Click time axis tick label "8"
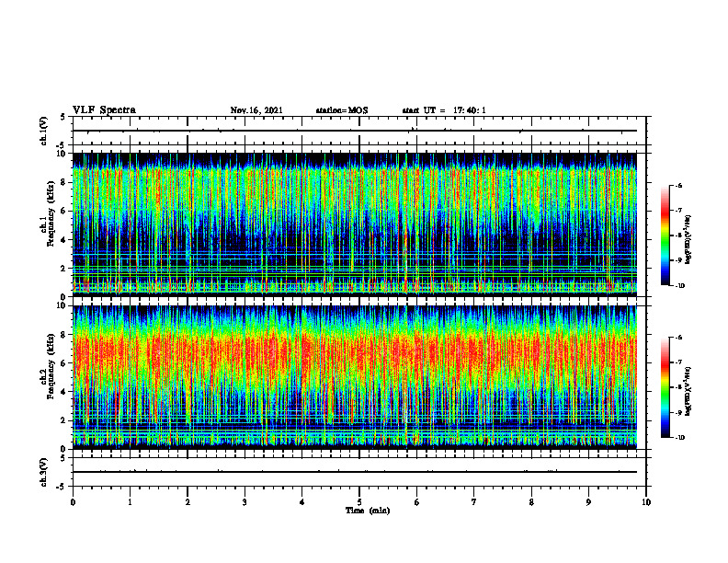 pos(531,502)
